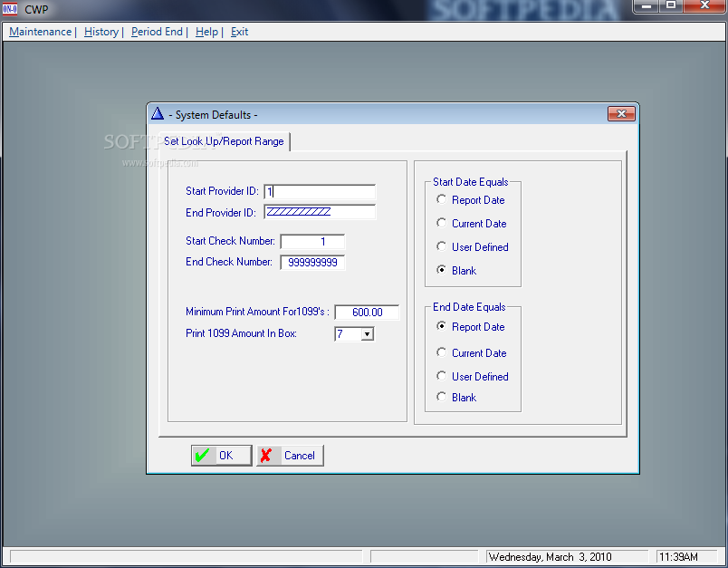
Task: Click the End Check Number label
Action: (x=229, y=262)
